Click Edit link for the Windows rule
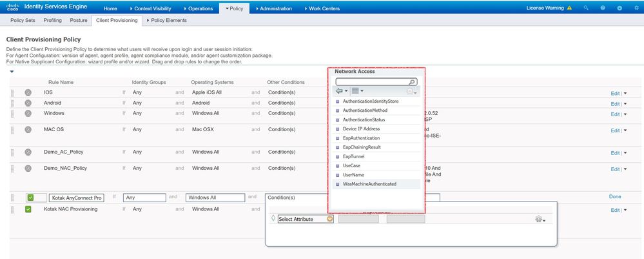The image size is (644, 259). pos(615,114)
